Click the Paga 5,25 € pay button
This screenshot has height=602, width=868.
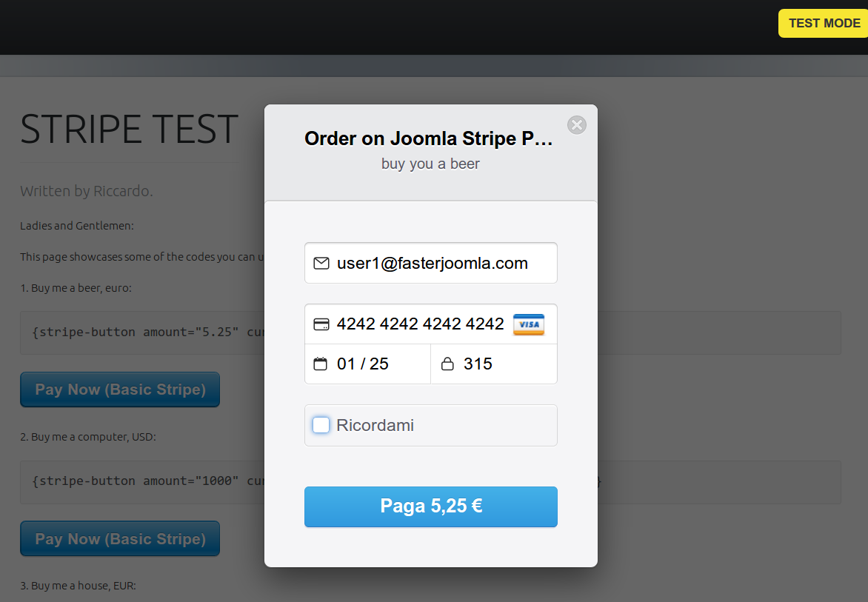point(431,506)
